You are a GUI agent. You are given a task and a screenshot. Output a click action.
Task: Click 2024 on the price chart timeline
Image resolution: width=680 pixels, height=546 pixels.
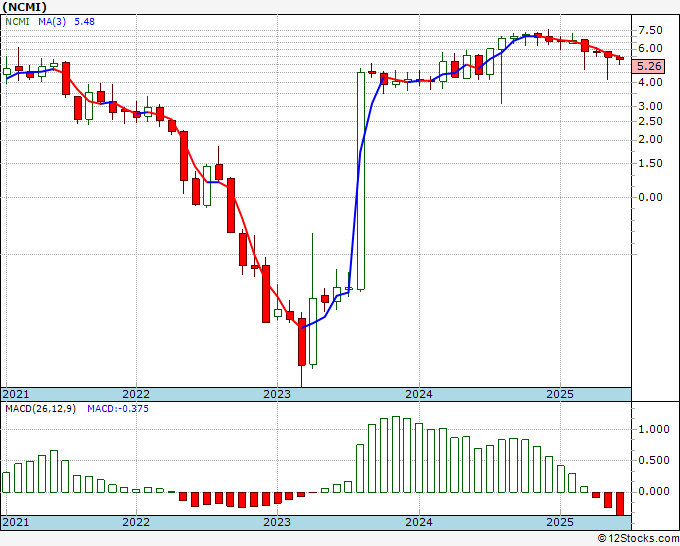(x=418, y=394)
